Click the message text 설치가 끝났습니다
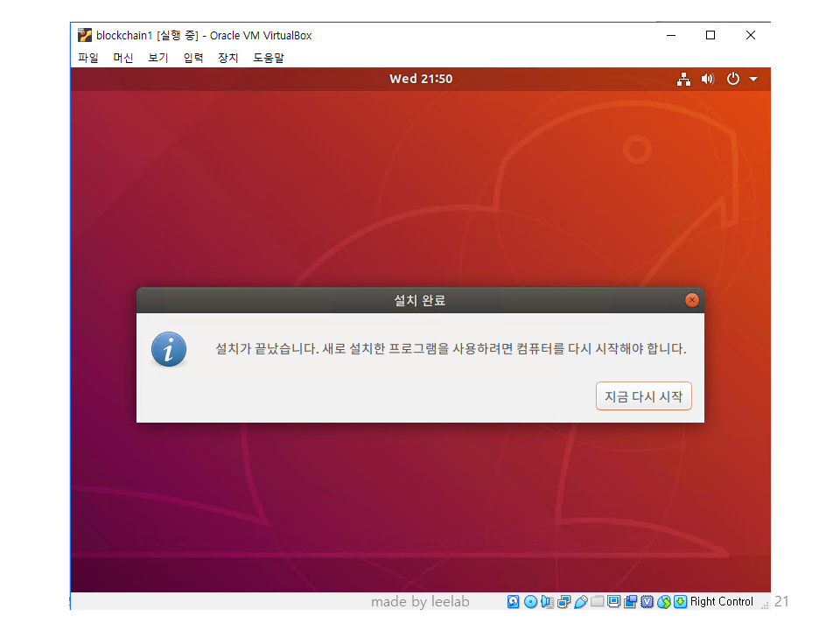This screenshot has width=840, height=630. [x=268, y=349]
